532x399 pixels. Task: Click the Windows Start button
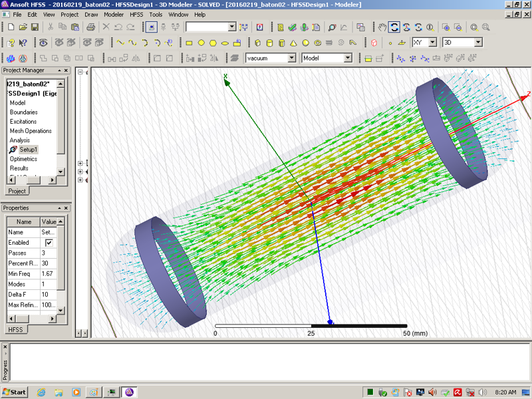point(14,392)
